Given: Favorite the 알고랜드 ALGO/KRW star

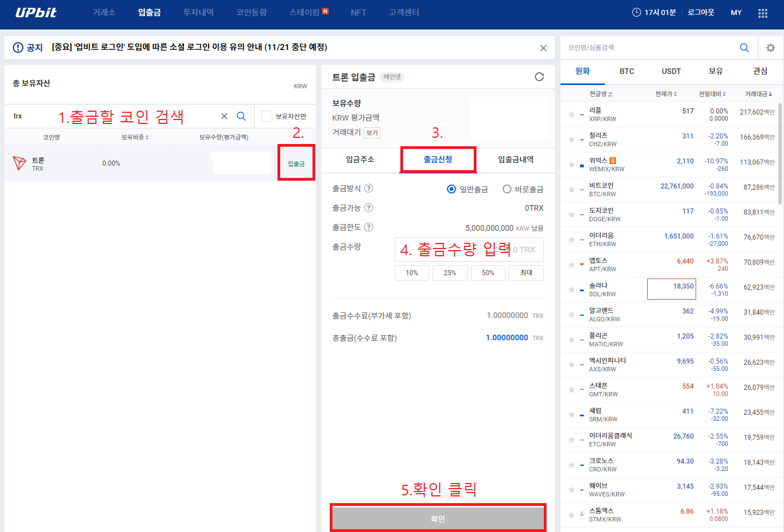Looking at the screenshot, I should pos(572,315).
